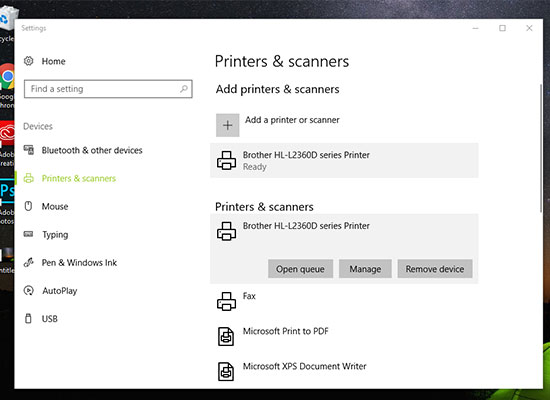This screenshot has width=550, height=400.
Task: Open Typing settings page
Action: coord(55,234)
